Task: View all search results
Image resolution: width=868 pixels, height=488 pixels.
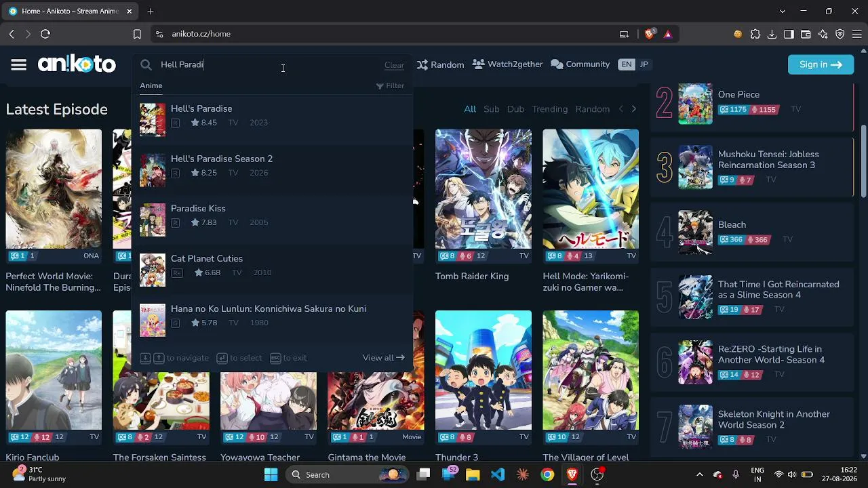Action: coord(384,358)
